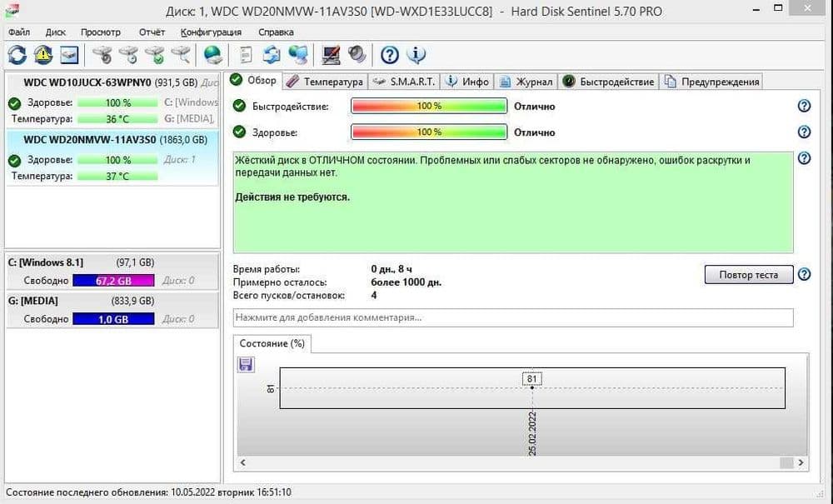Click the 1,0 GB free space bar
Screen dimensions: 833x504
tap(113, 319)
